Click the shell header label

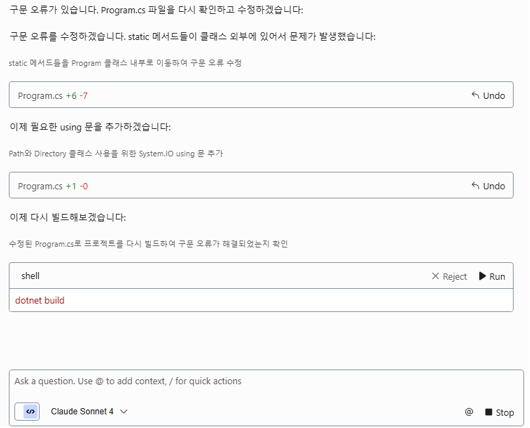pos(30,276)
